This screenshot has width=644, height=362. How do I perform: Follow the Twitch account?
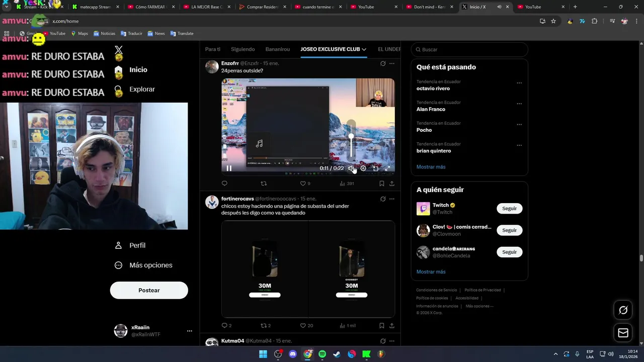509,208
